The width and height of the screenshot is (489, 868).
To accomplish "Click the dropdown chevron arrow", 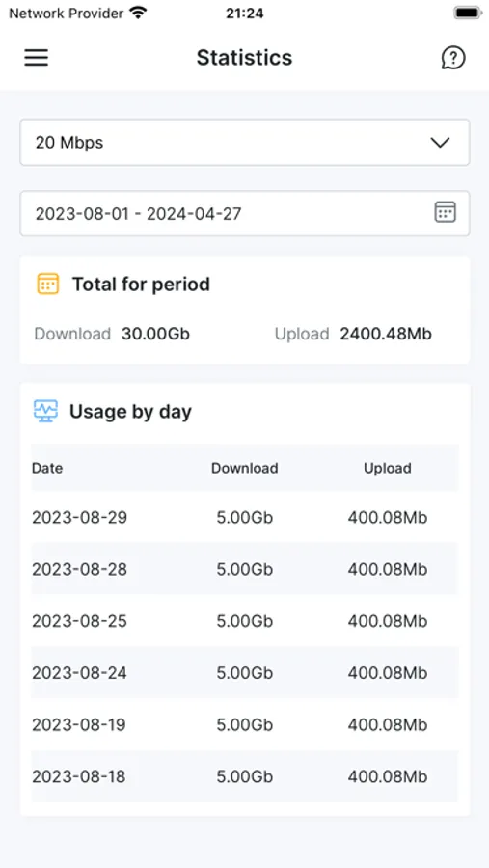I will coord(440,143).
